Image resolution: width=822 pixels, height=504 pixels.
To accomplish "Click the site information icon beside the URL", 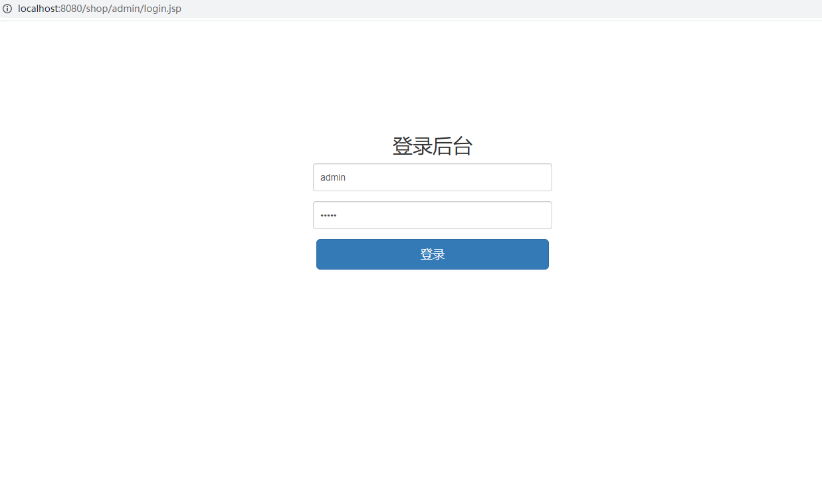I will [7, 9].
